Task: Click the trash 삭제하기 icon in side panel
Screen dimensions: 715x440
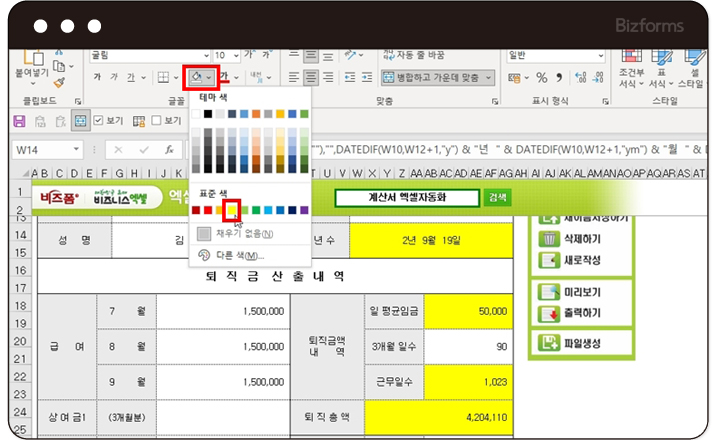Action: tap(549, 239)
